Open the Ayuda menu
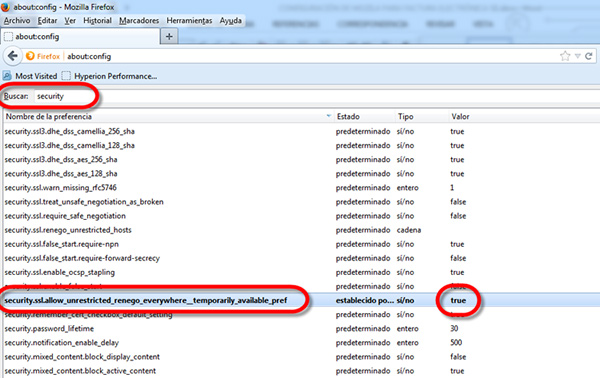The image size is (600, 378). click(230, 21)
